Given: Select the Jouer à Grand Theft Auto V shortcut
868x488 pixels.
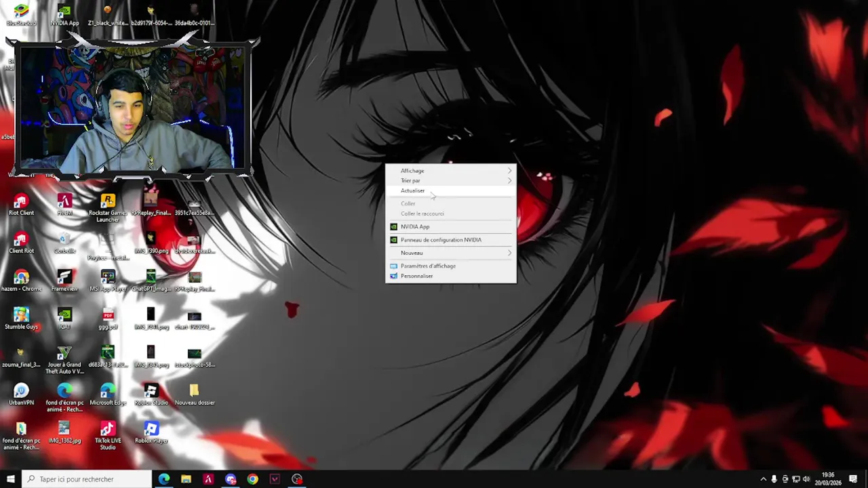Looking at the screenshot, I should tap(64, 359).
